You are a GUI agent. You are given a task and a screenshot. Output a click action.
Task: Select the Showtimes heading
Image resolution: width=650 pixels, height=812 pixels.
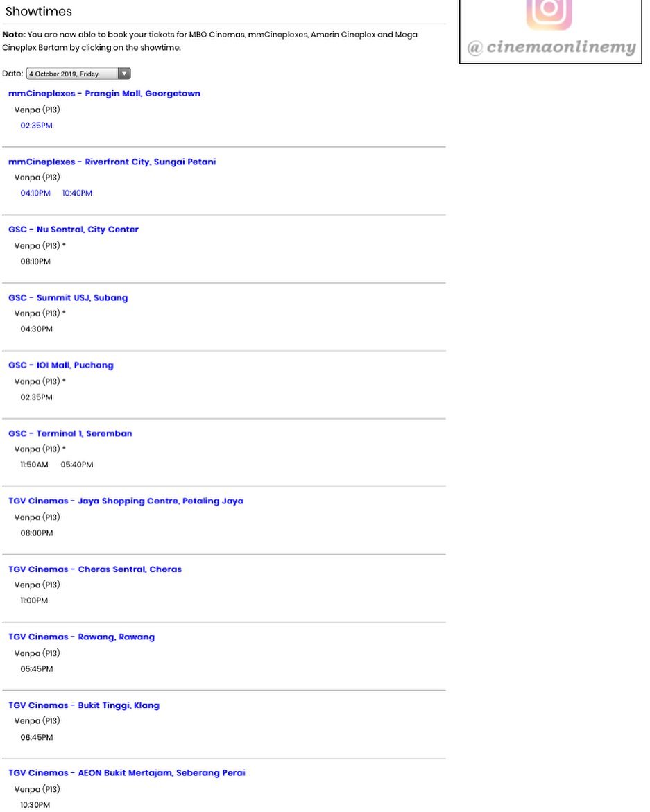[x=38, y=11]
